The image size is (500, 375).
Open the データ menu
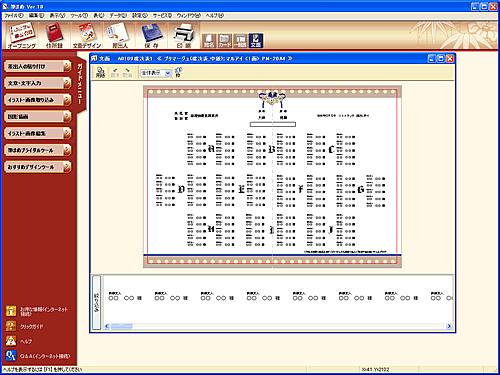(x=118, y=16)
